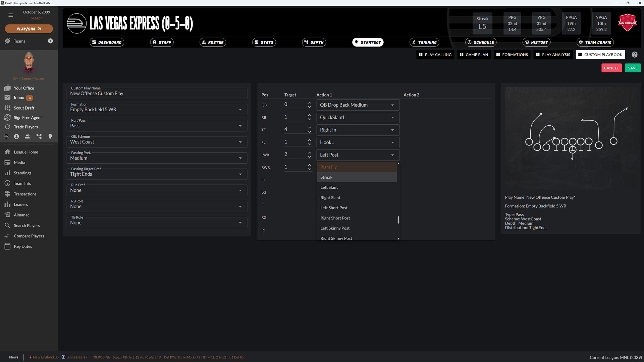The height and width of the screenshot is (362, 644).
Task: Increase the TE target count with the up stepper
Action: 309,127
